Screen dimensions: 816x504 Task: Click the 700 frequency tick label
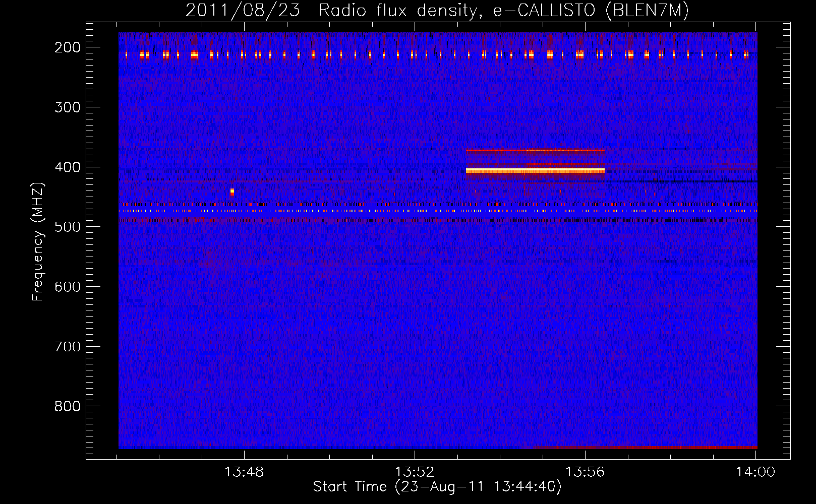68,347
